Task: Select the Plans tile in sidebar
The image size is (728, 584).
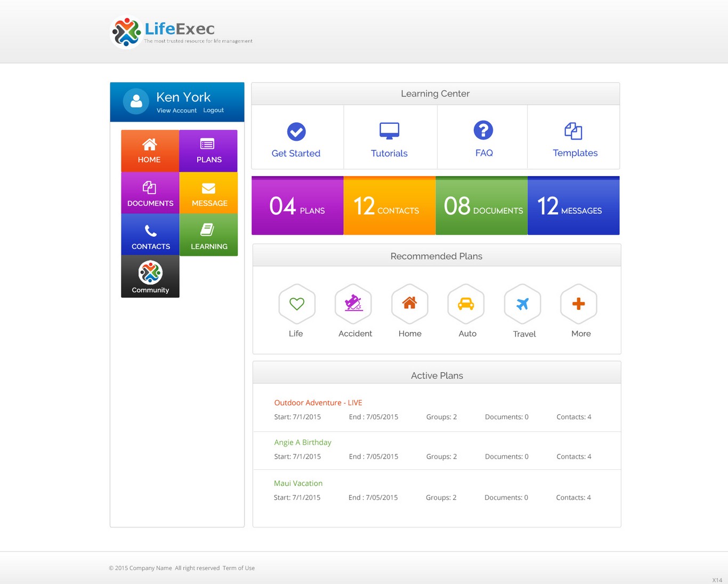Action: pos(208,150)
